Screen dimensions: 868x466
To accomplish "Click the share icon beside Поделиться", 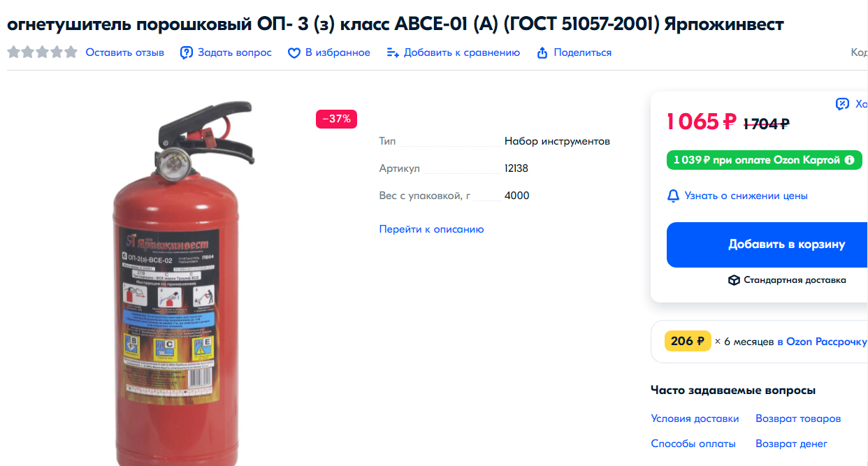I will (542, 53).
